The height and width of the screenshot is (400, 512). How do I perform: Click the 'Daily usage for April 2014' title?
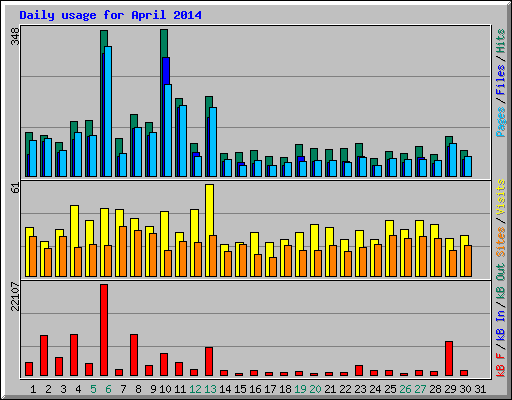point(110,15)
